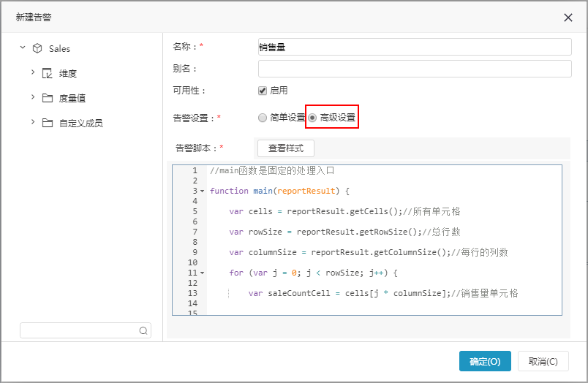Expand the 度量值 tree node

(x=33, y=97)
